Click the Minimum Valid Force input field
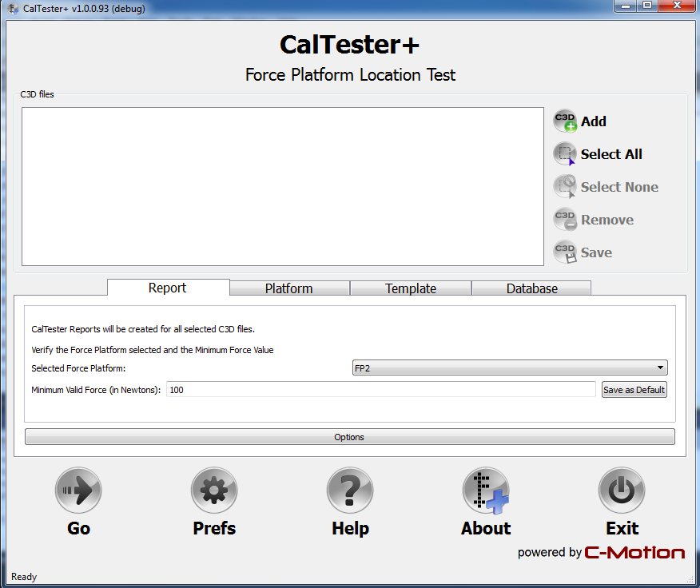This screenshot has height=588, width=700. click(x=381, y=389)
